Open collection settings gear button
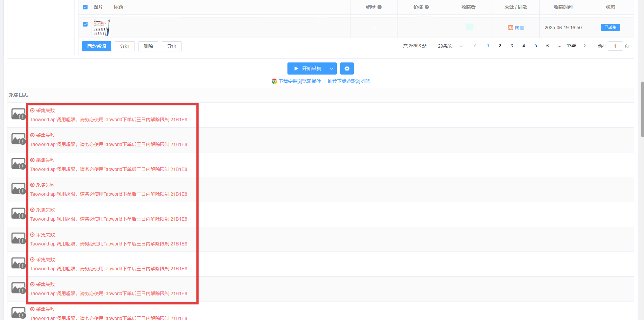Image resolution: width=644 pixels, height=320 pixels. tap(347, 68)
